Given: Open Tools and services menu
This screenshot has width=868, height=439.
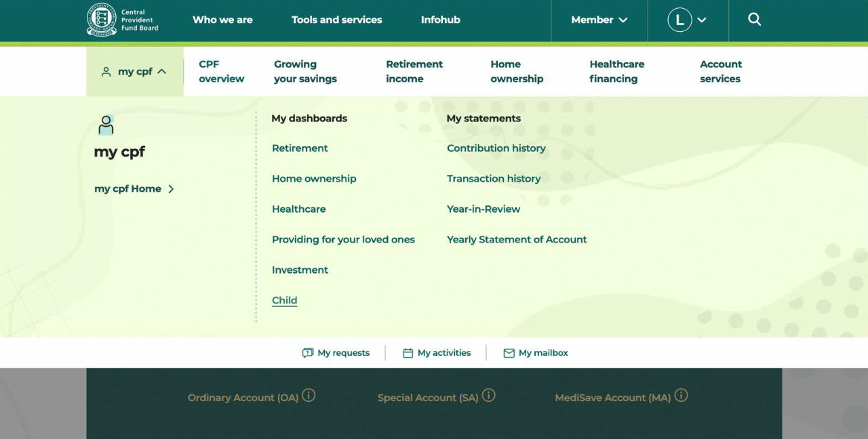Looking at the screenshot, I should click(336, 20).
